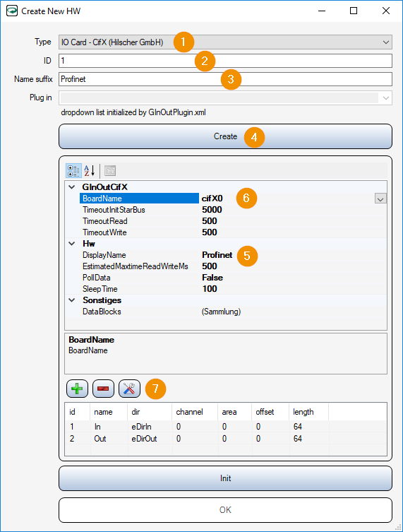Click the id column header

[78, 412]
